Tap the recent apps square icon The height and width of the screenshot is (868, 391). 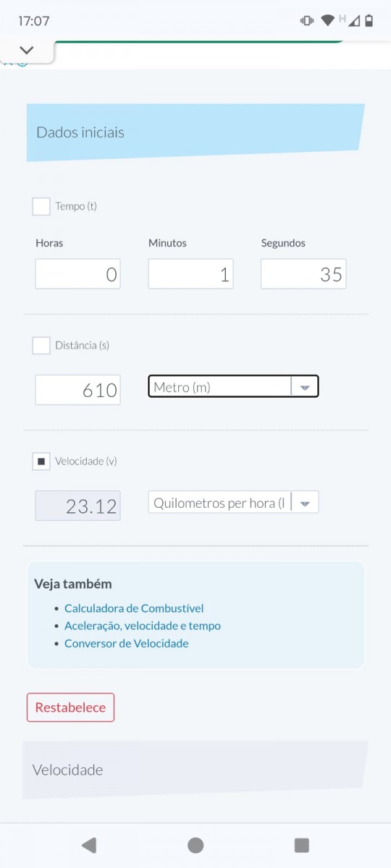pos(302,845)
